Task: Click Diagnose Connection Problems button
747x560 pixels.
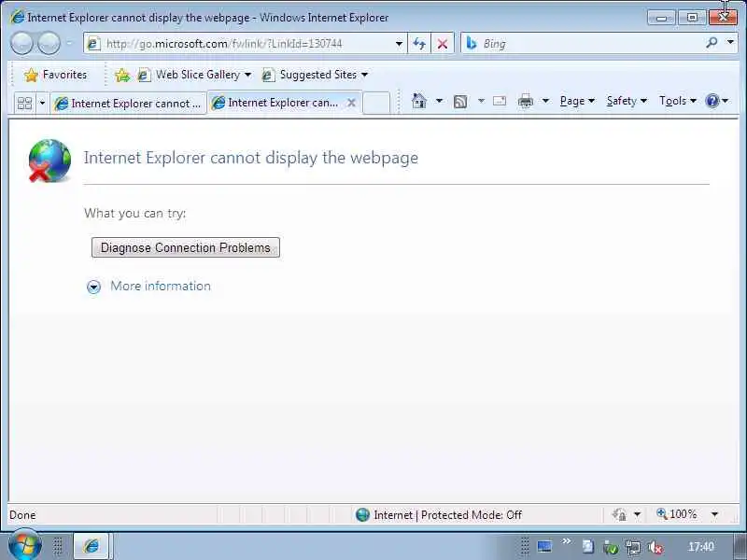Action: coord(186,247)
